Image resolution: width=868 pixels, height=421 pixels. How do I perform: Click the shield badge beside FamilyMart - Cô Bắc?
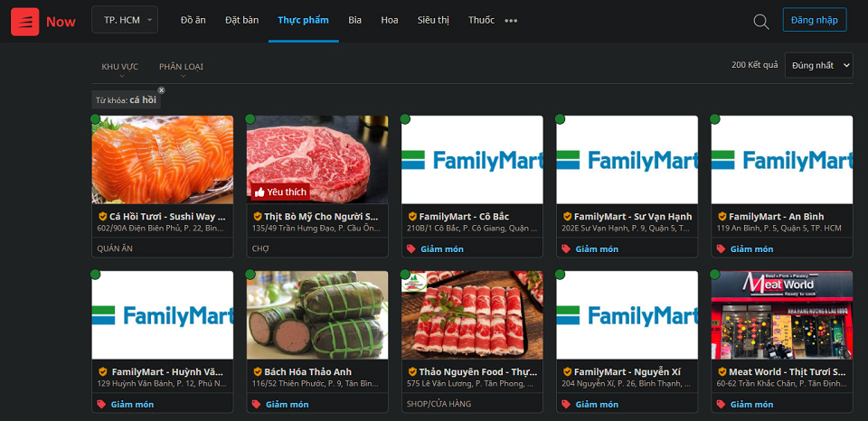point(412,216)
